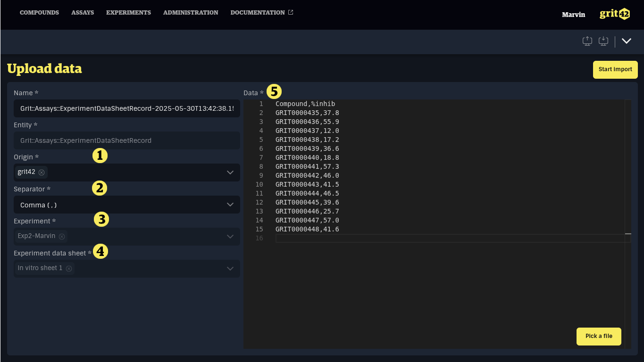Viewport: 644px width, 362px height.
Task: Open the Experiment data sheet dropdown arrow
Action: [230, 269]
